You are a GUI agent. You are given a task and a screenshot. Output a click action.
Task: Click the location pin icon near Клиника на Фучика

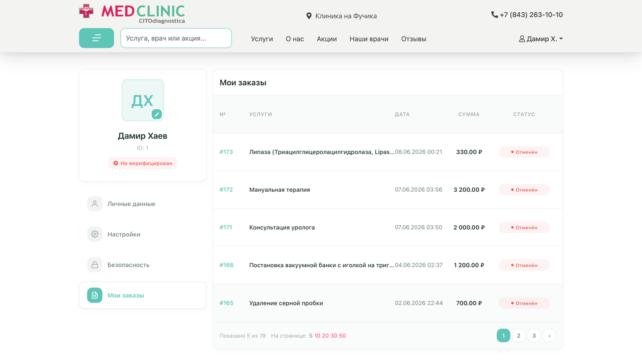click(x=309, y=16)
